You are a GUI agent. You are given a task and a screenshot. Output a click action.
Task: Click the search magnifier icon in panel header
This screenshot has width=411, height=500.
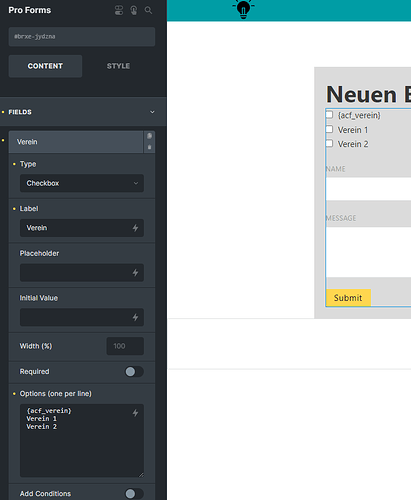(x=148, y=10)
